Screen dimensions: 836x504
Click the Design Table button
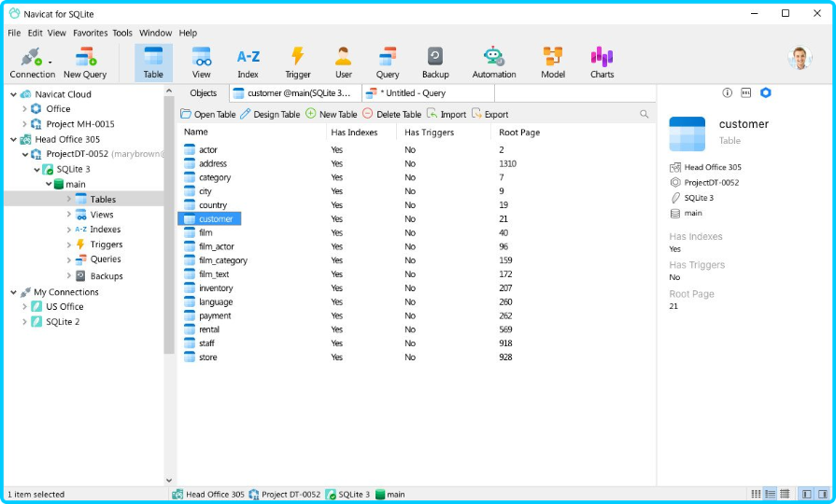coord(270,114)
